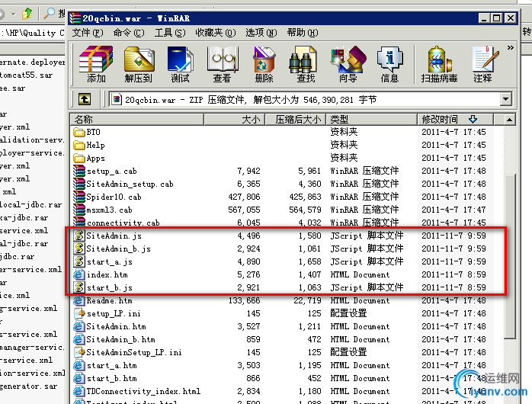Open the 收藏夹(O) menu
This screenshot has width=532, height=404.
[216, 33]
